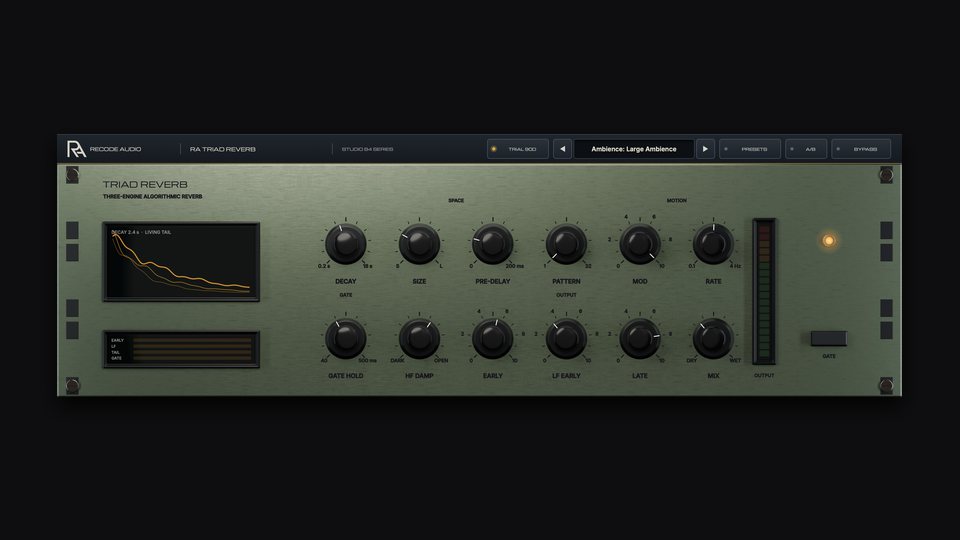Click the amber power indicator lamp
Image resolution: width=960 pixels, height=540 pixels.
pos(828,241)
